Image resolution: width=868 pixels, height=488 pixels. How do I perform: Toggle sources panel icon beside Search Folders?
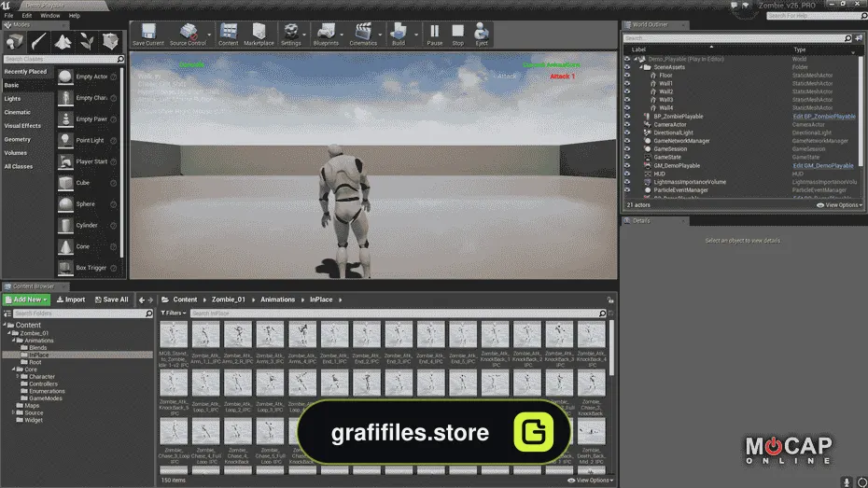pos(7,314)
